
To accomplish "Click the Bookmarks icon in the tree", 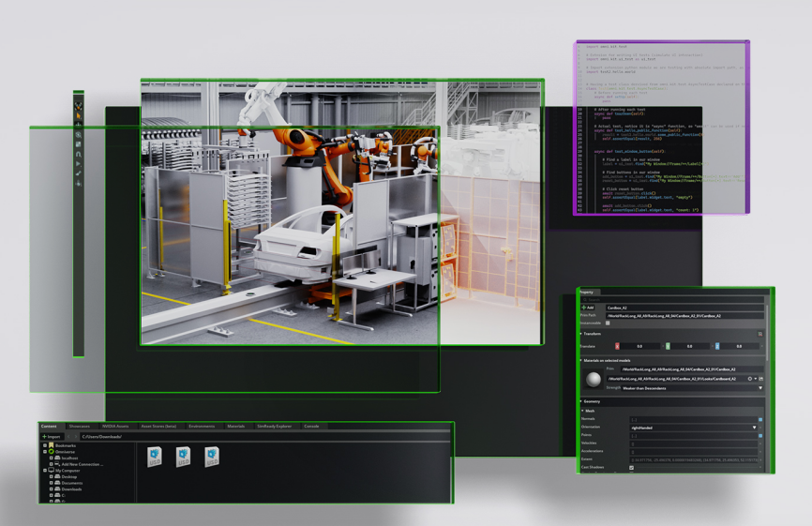I will (x=52, y=445).
